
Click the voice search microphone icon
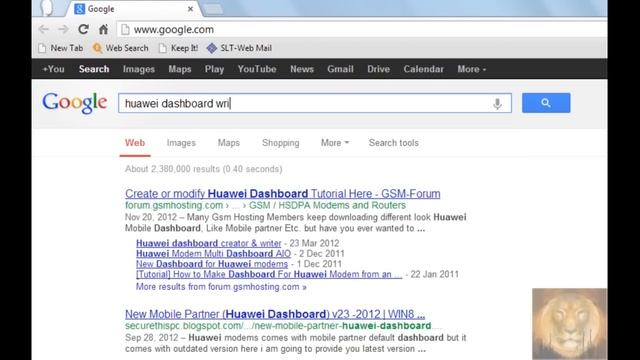tap(497, 104)
